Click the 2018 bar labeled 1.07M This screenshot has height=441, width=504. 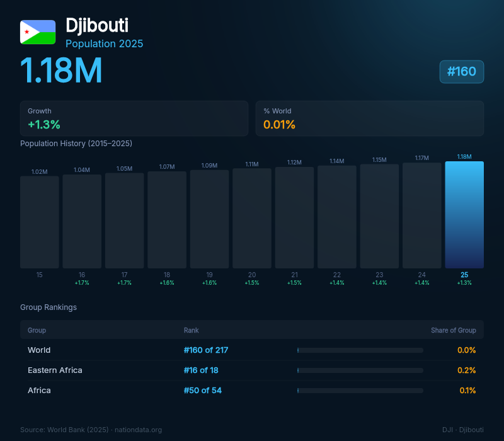(x=167, y=220)
